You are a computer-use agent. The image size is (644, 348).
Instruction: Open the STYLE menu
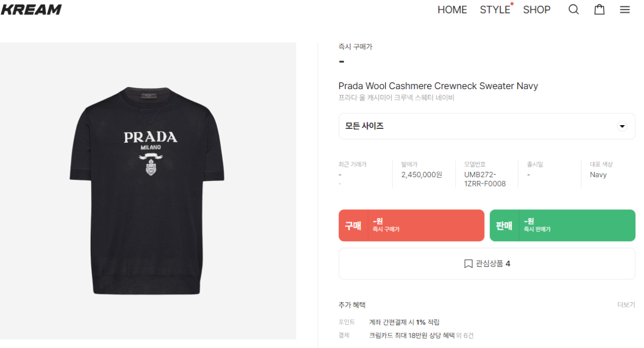(495, 10)
